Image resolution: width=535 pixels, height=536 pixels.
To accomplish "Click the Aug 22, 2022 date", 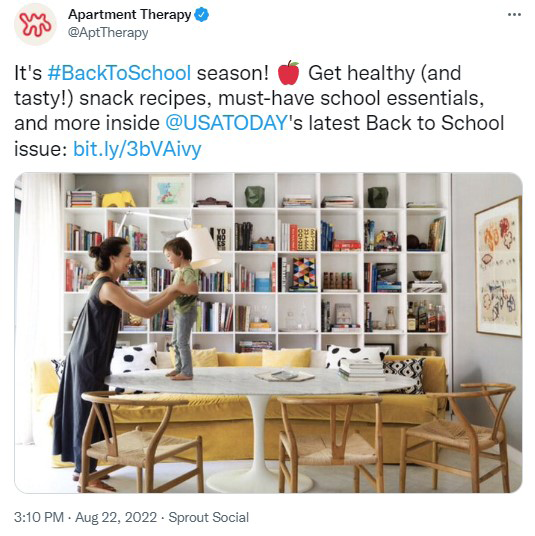I will pyautogui.click(x=116, y=517).
